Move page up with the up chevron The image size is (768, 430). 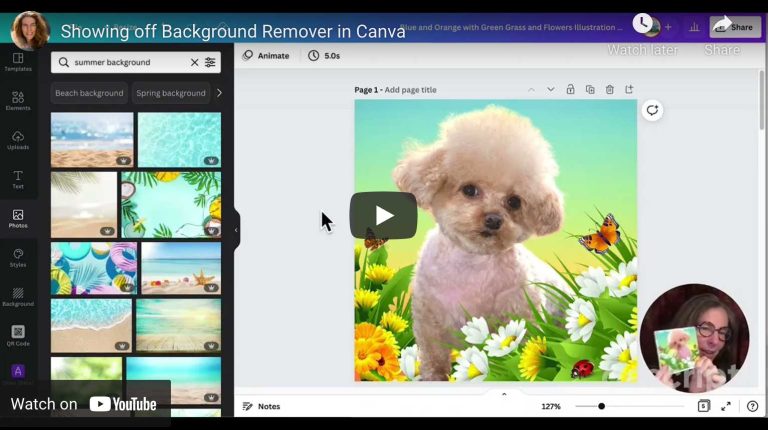[531, 90]
